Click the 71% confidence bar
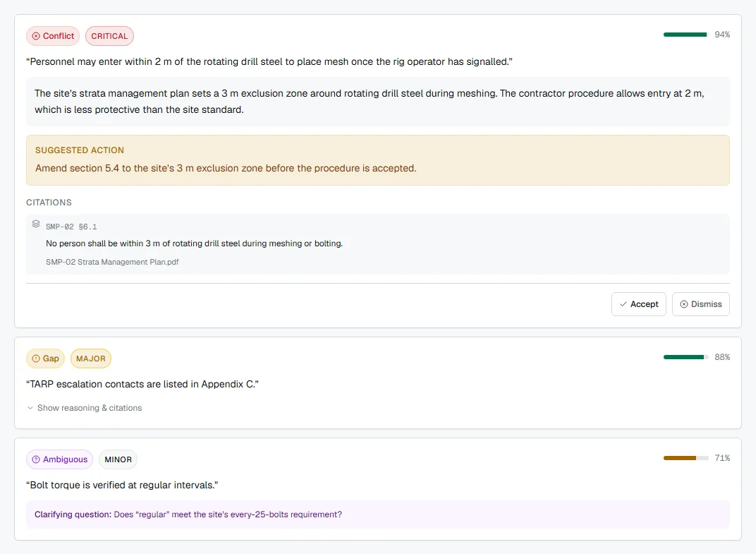This screenshot has height=554, width=756. point(685,458)
